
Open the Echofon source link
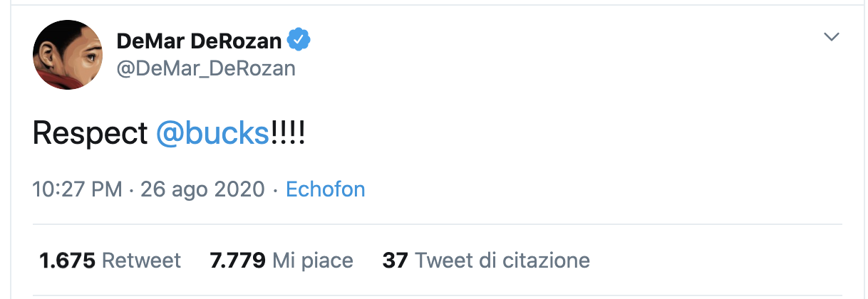325,189
